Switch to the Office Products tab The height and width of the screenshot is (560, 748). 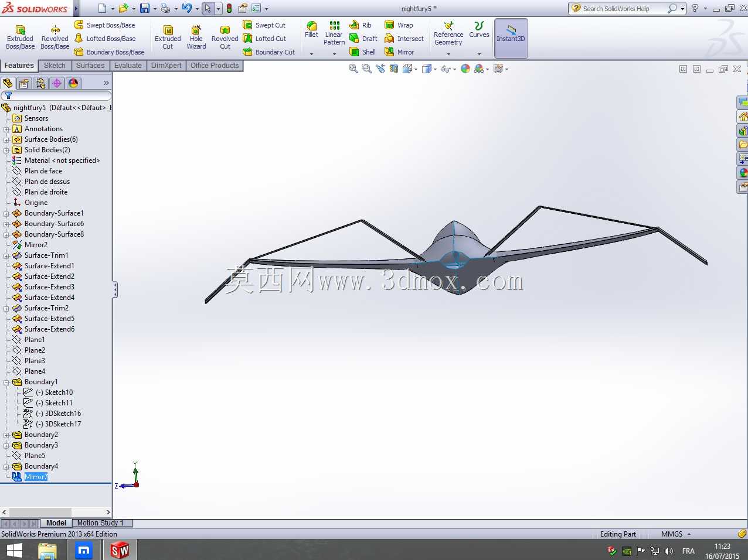coord(215,66)
